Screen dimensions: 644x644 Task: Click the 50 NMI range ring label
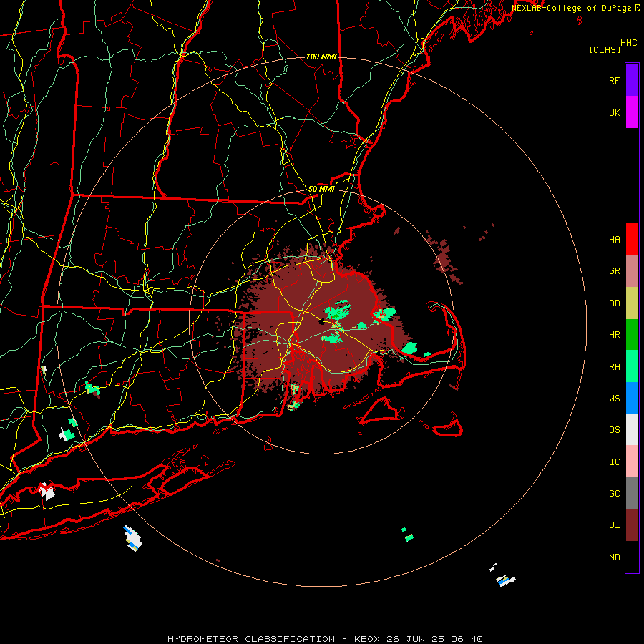click(321, 189)
